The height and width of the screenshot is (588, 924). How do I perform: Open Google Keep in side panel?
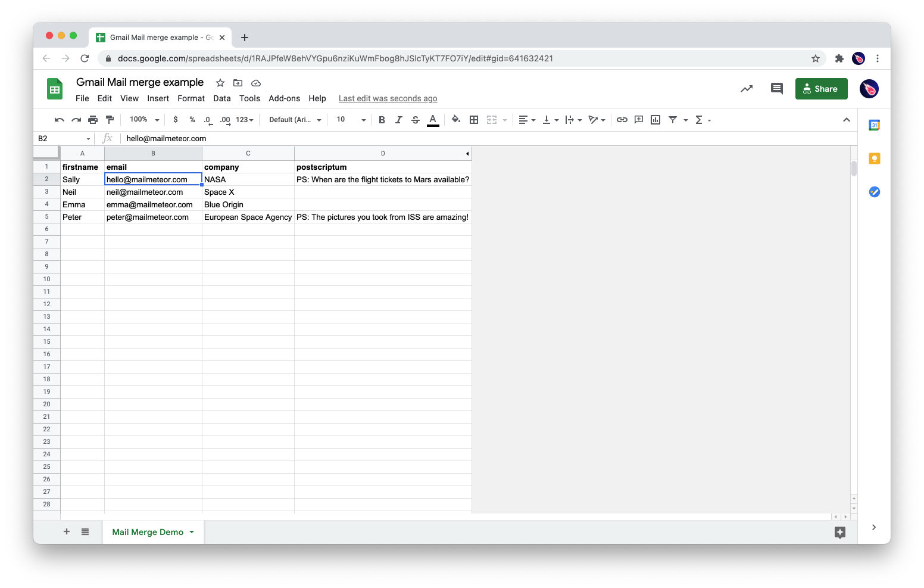tap(874, 158)
